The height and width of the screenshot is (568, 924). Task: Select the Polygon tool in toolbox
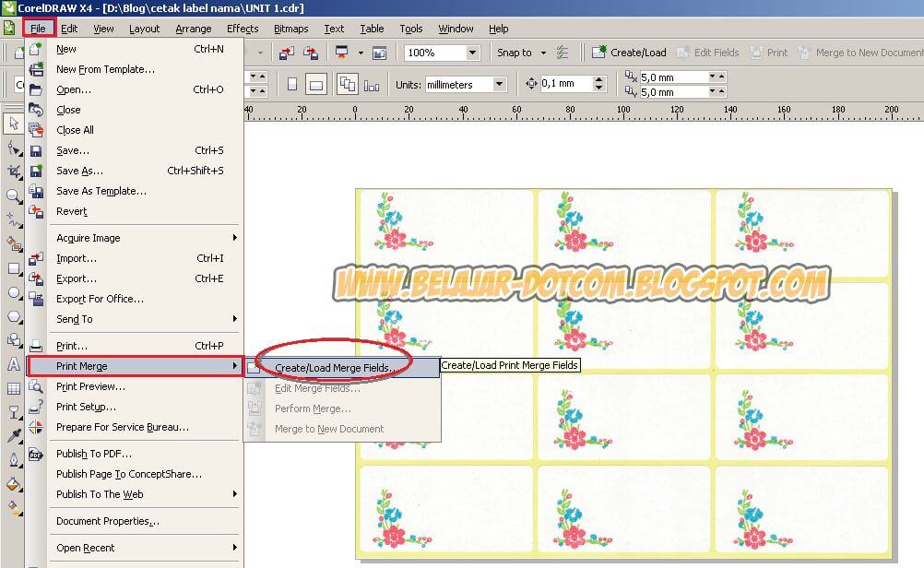pos(13,317)
